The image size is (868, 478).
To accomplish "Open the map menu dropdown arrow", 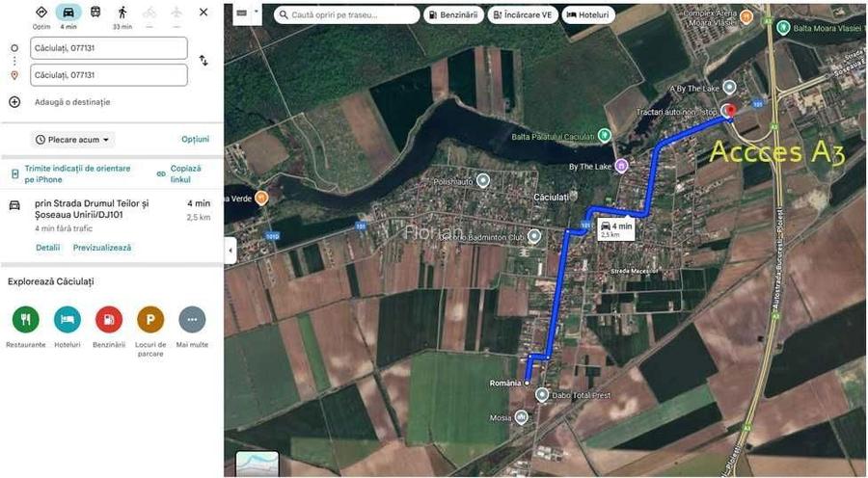I will click(256, 13).
